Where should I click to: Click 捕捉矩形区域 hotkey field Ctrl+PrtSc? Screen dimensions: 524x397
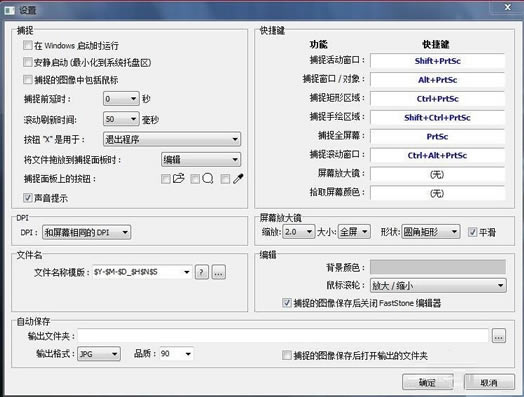pyautogui.click(x=437, y=99)
